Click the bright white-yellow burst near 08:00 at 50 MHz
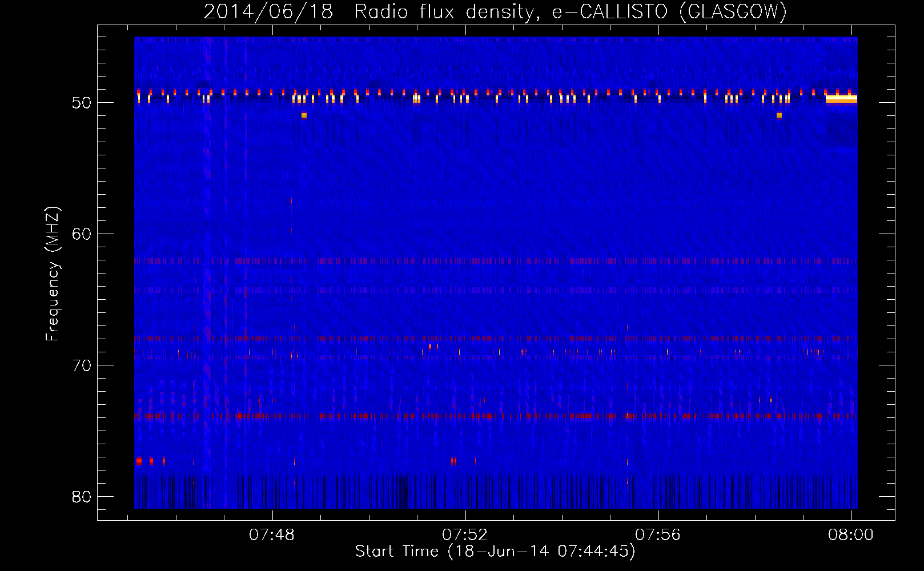The width and height of the screenshot is (924, 571). click(x=841, y=99)
